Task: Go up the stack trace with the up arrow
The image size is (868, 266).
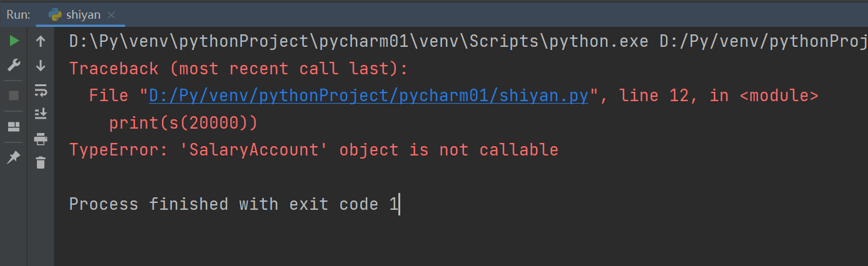Action: [x=41, y=42]
